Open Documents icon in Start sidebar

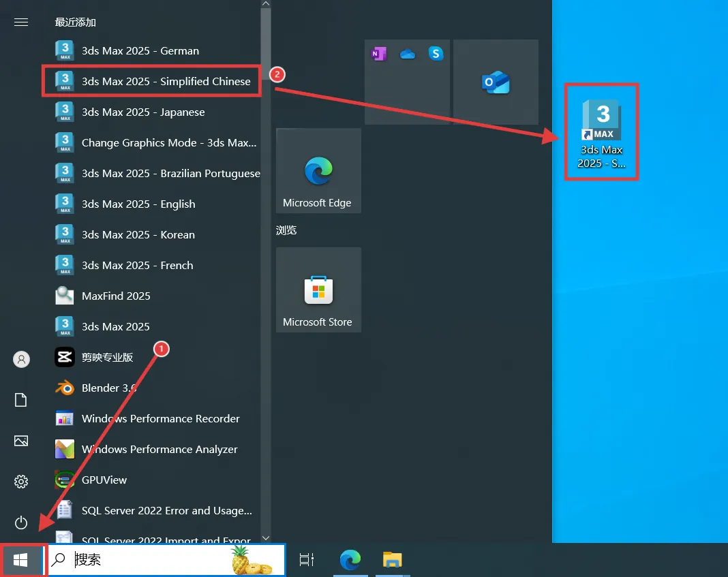point(21,400)
